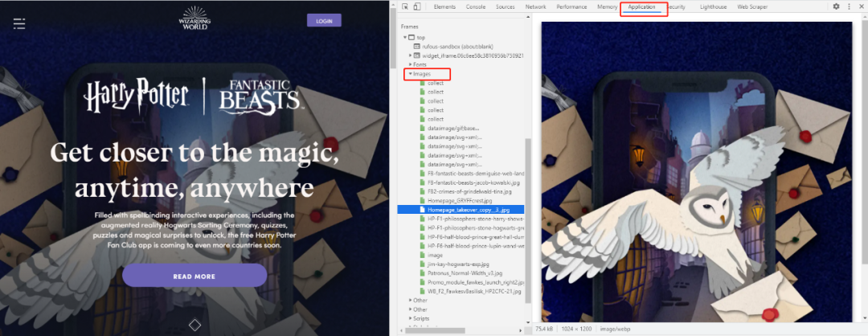Open the DevTools three-dot menu
This screenshot has height=336, width=868.
850,6
